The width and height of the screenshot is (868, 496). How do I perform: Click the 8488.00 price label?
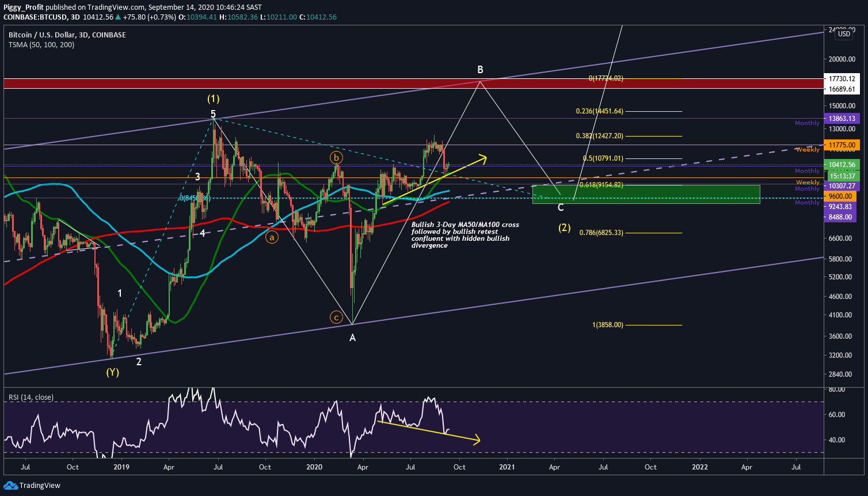pos(842,217)
